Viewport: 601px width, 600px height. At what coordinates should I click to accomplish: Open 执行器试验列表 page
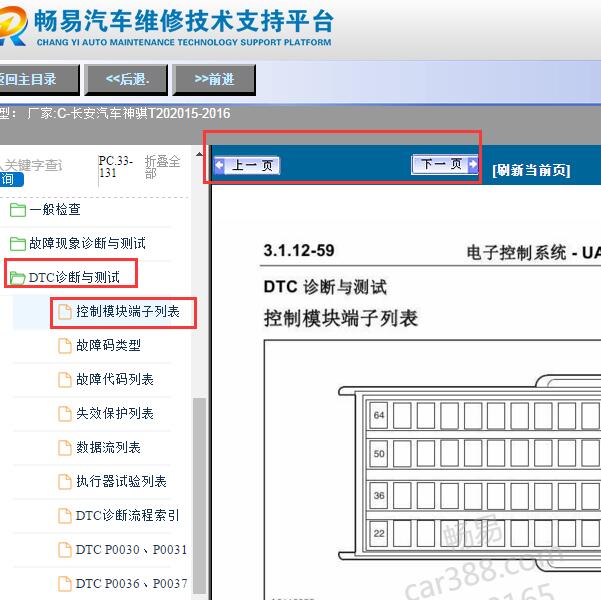[x=121, y=481]
